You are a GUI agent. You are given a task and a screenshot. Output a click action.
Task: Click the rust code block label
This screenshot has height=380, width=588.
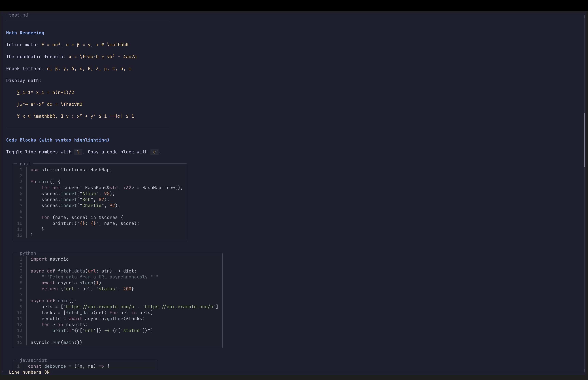25,164
